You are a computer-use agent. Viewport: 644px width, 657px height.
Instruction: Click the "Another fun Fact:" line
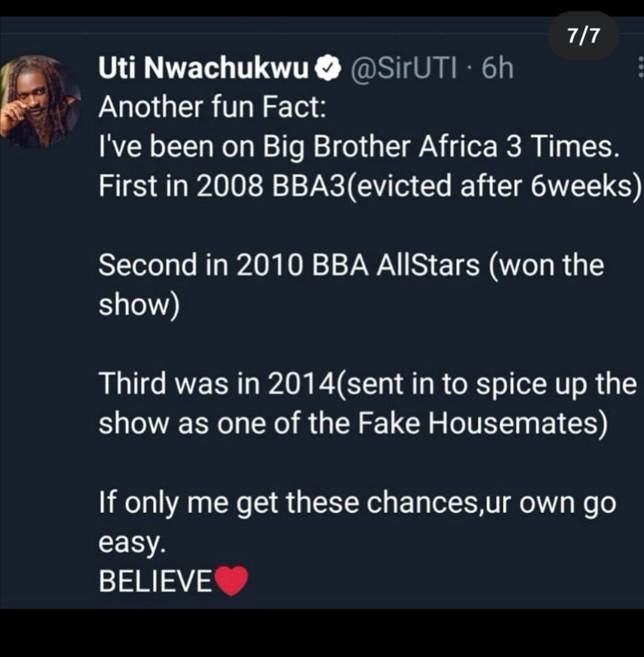(212, 107)
